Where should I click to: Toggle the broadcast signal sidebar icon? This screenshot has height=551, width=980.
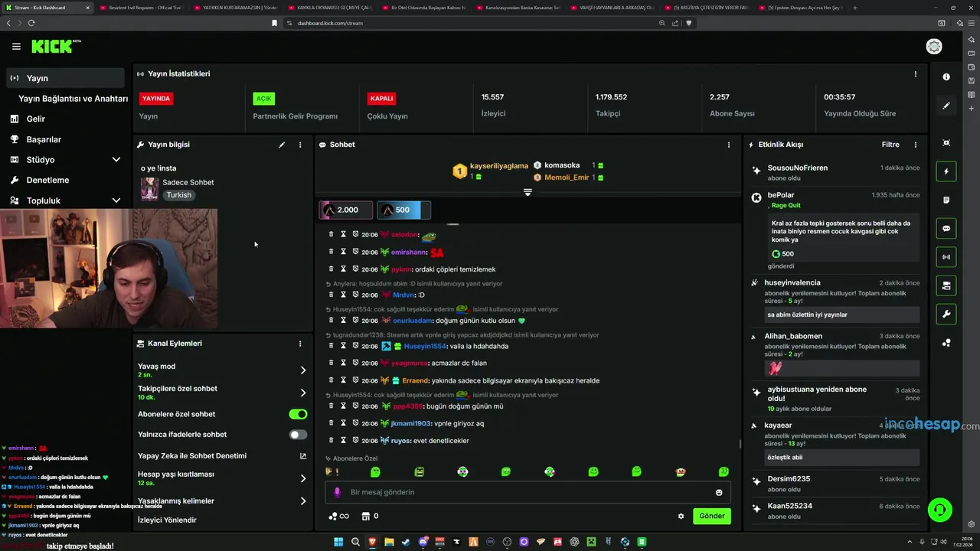[946, 257]
